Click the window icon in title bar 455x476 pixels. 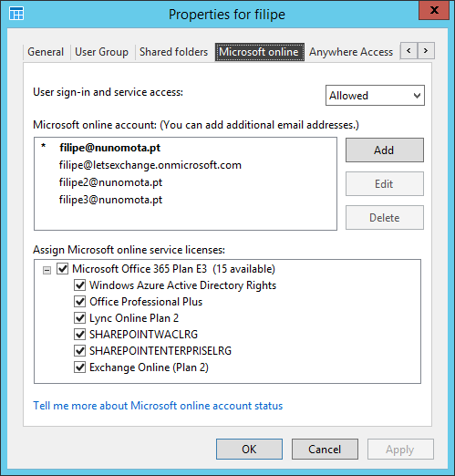coord(16,14)
